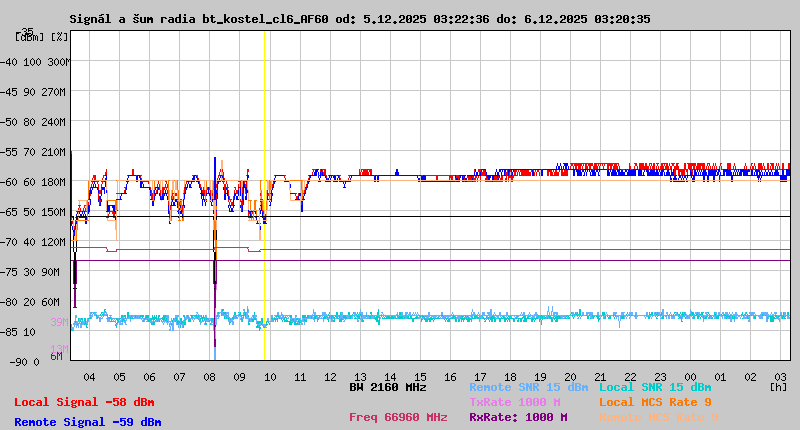Screen dimensions: 800x430
Task: Click hour label 12 on the time axis
Action: tap(329, 377)
